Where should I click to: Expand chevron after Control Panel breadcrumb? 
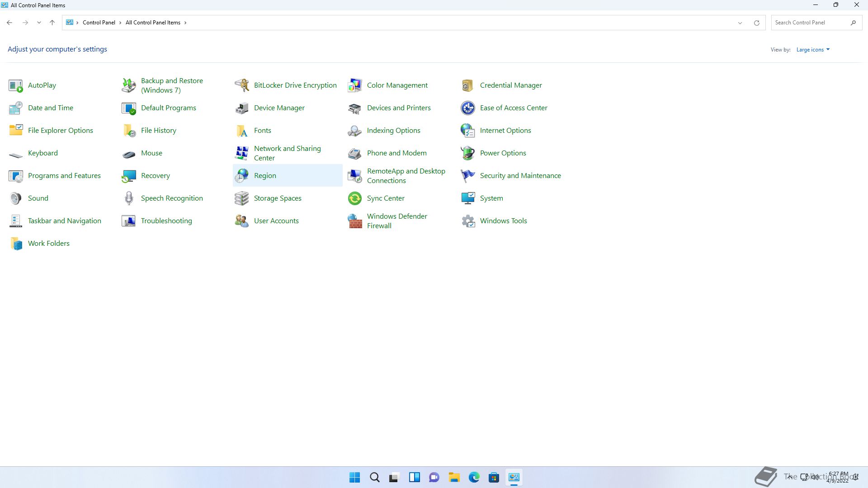pyautogui.click(x=120, y=23)
